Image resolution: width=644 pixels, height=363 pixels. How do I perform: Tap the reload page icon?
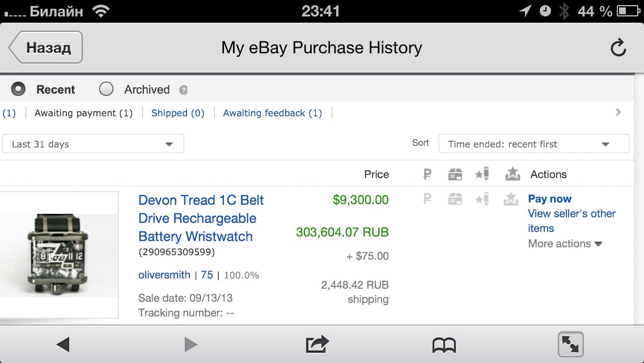(618, 48)
